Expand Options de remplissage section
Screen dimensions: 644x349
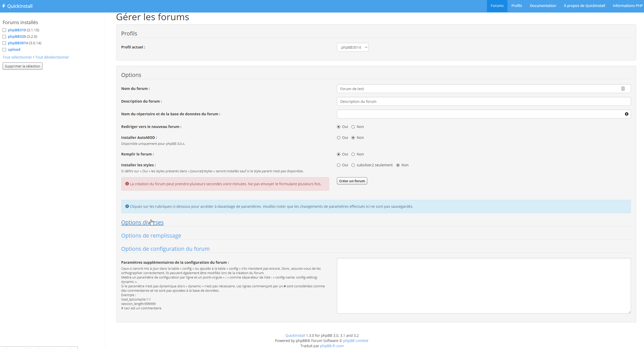[151, 236]
